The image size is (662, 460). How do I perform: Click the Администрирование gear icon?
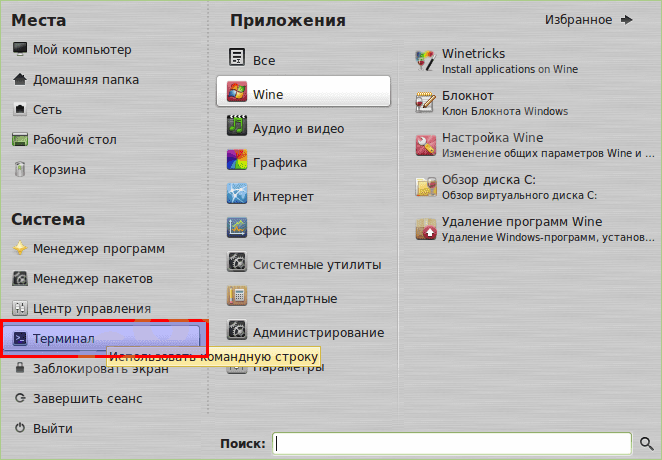click(237, 330)
